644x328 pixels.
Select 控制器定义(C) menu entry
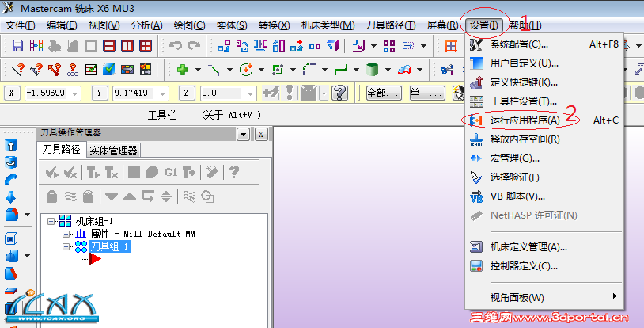(x=544, y=266)
